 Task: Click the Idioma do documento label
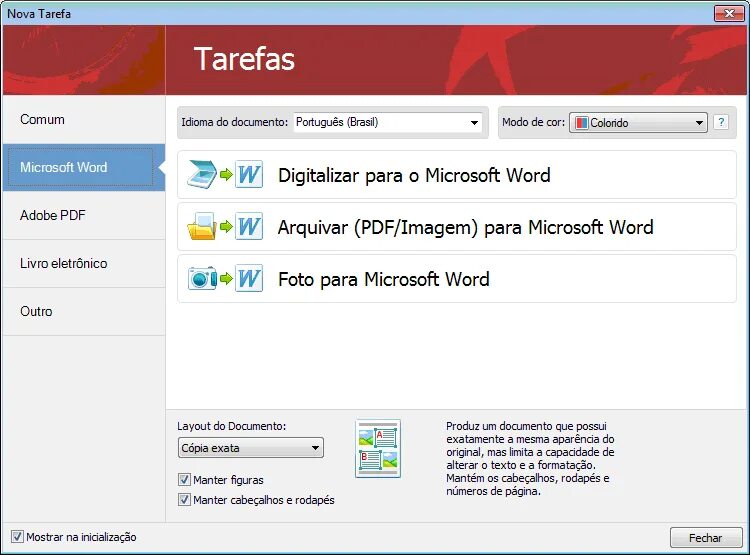[x=234, y=122]
